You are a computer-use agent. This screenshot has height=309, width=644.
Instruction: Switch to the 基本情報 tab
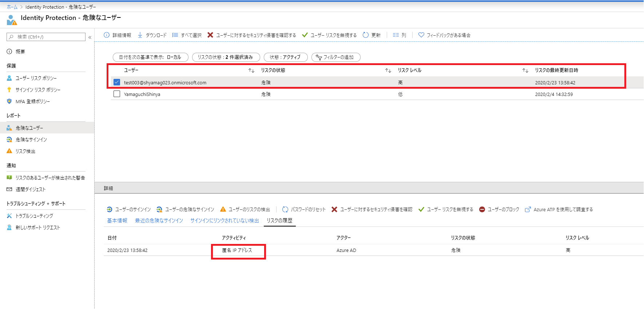[117, 221]
